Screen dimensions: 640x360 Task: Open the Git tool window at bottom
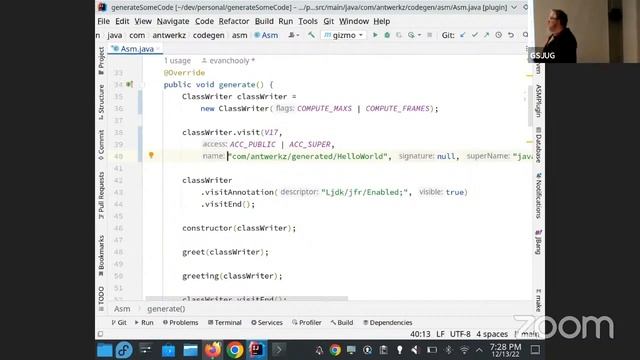pyautogui.click(x=119, y=322)
